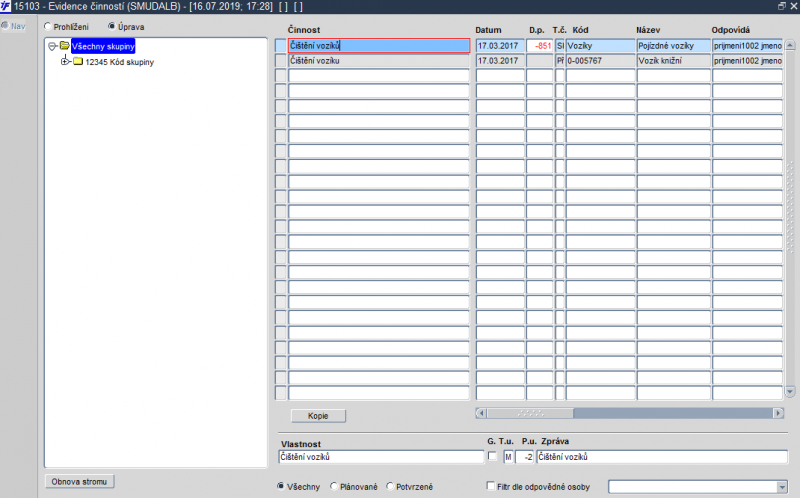Select the Prohlížení radio button

48,27
